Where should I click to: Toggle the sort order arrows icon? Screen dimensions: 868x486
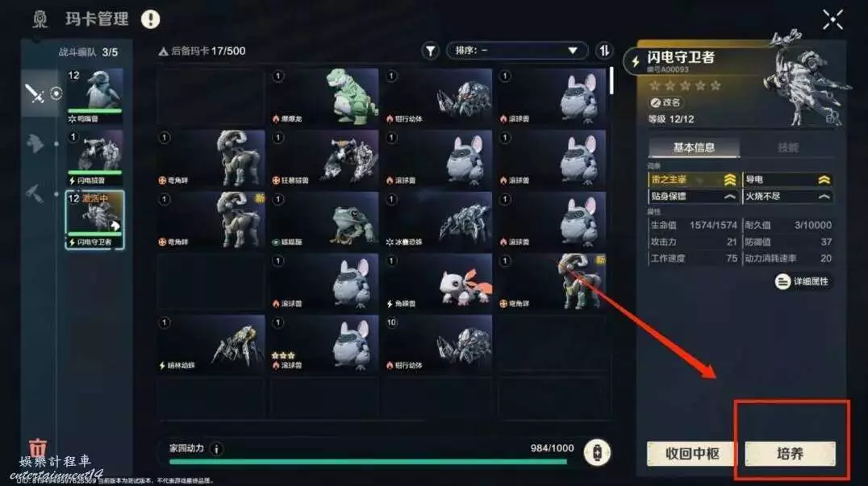coord(604,51)
